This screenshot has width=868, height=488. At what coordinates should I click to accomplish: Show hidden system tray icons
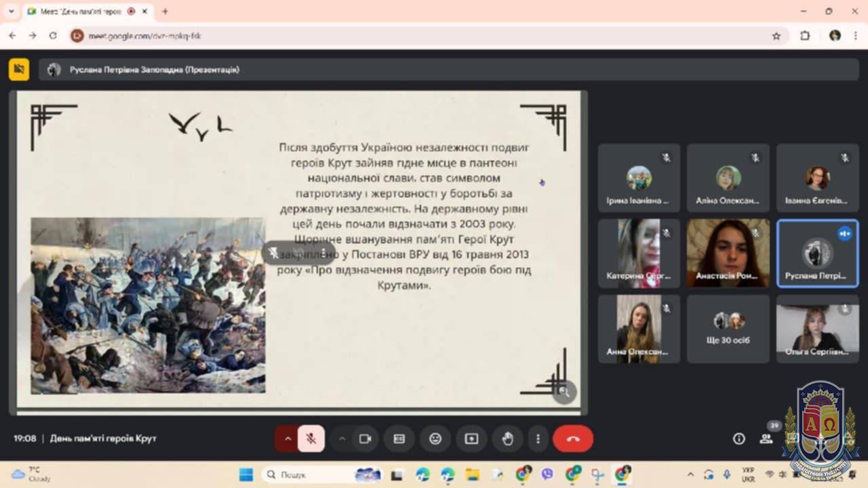(690, 474)
